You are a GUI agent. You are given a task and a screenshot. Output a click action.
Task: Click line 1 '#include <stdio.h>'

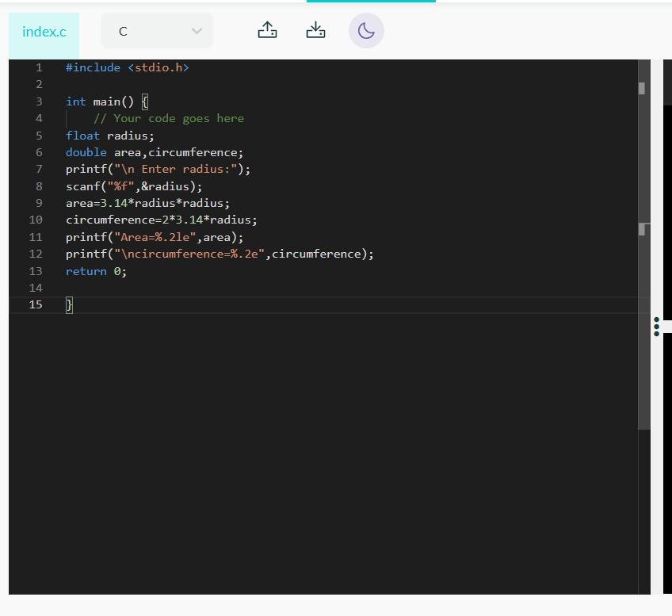point(128,67)
